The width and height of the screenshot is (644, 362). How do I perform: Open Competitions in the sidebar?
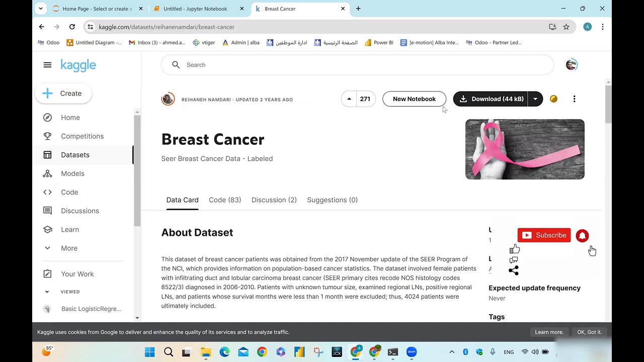82,136
